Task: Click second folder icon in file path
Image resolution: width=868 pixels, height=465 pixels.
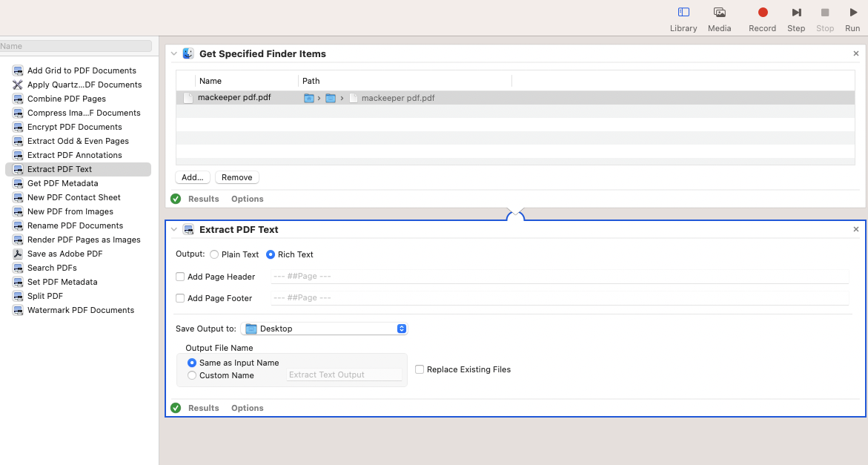Action: 331,98
